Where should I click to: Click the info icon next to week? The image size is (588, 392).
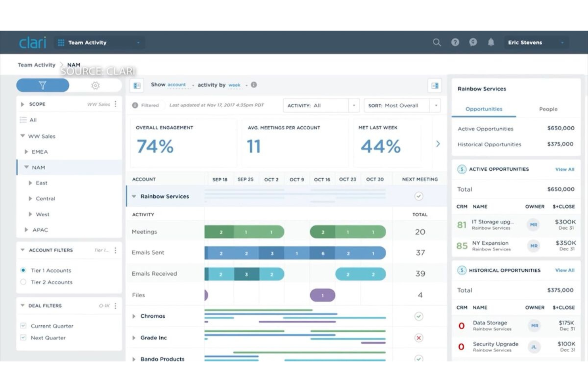[254, 85]
